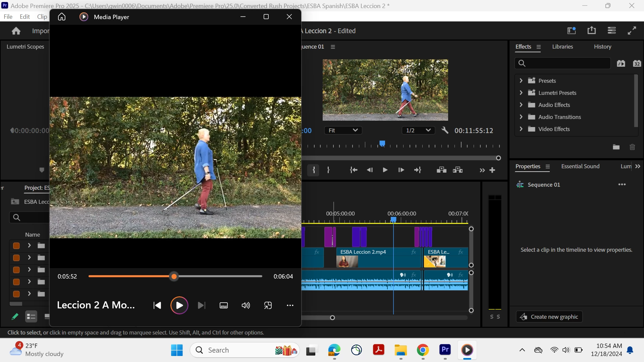Open the Fit zoom level dropdown

coord(343,130)
